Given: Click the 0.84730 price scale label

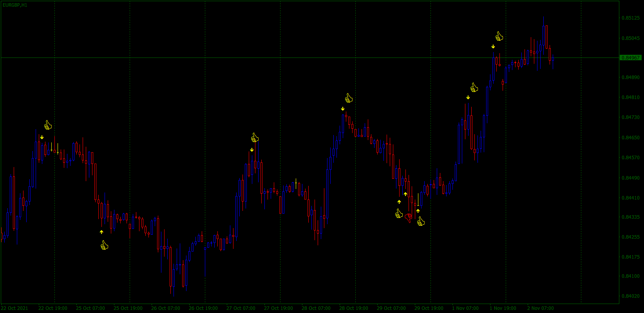Looking at the screenshot, I should [x=631, y=117].
